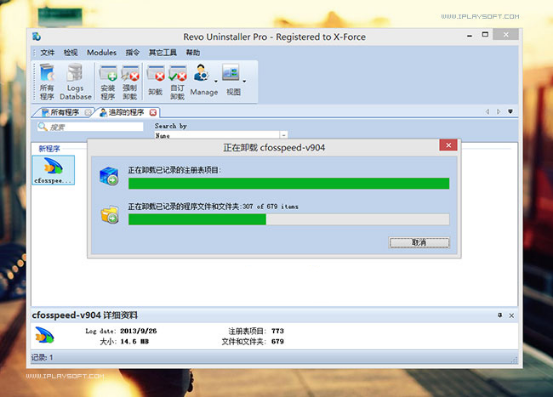Click the 记录: 1 status bar entry

tap(42, 357)
